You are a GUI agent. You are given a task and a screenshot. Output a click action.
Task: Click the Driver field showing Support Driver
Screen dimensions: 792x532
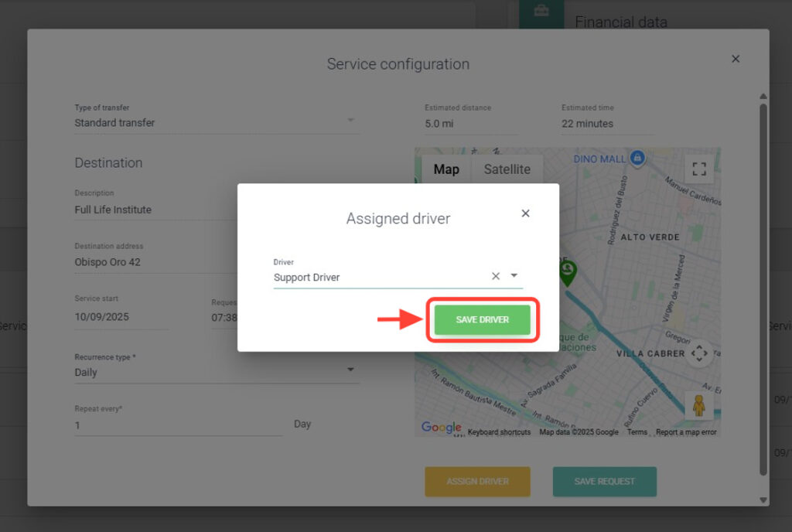point(379,277)
